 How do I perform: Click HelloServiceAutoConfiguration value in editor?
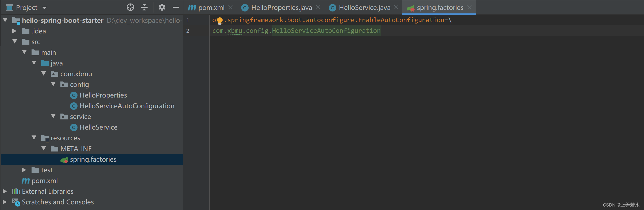pyautogui.click(x=326, y=31)
